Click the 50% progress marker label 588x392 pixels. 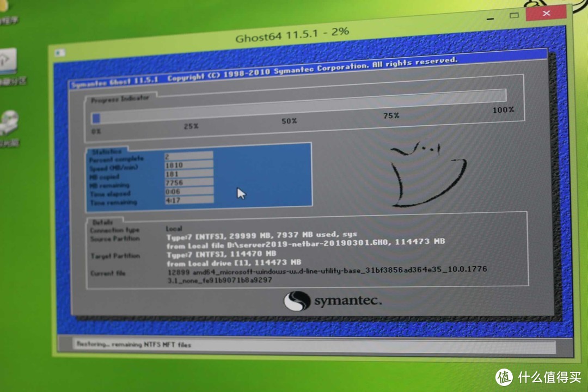[289, 121]
